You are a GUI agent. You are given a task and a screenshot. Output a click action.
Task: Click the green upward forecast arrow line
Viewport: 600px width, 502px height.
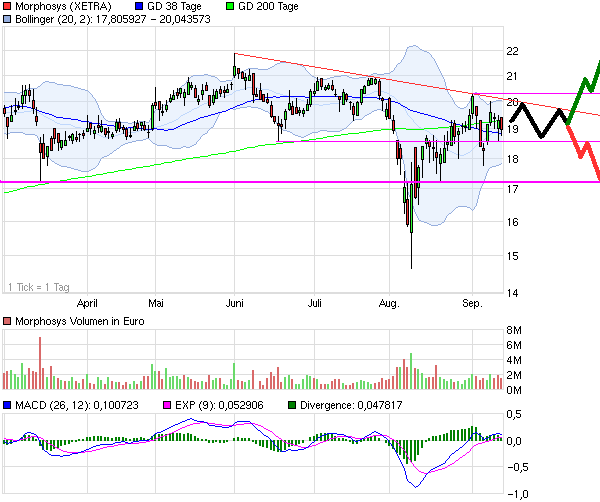click(583, 92)
